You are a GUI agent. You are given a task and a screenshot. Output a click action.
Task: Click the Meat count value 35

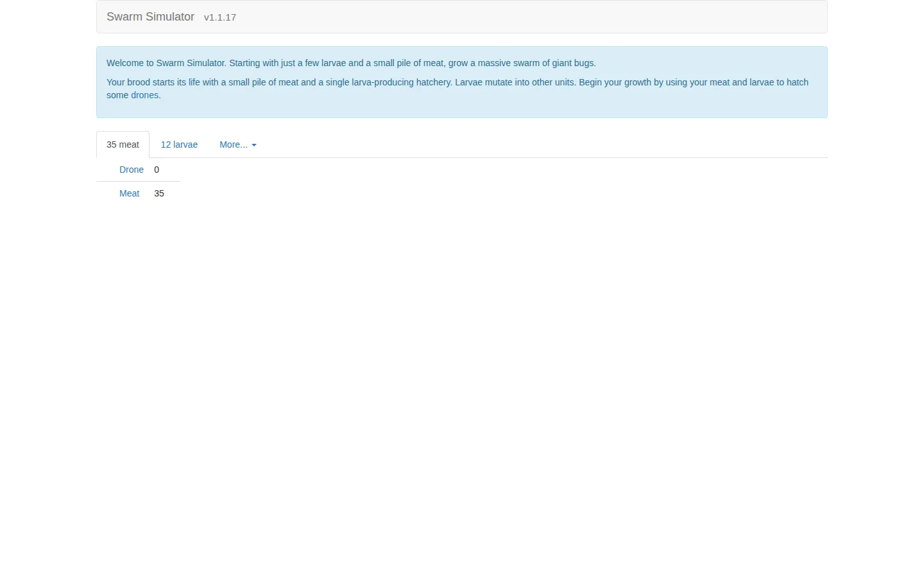[x=159, y=193]
